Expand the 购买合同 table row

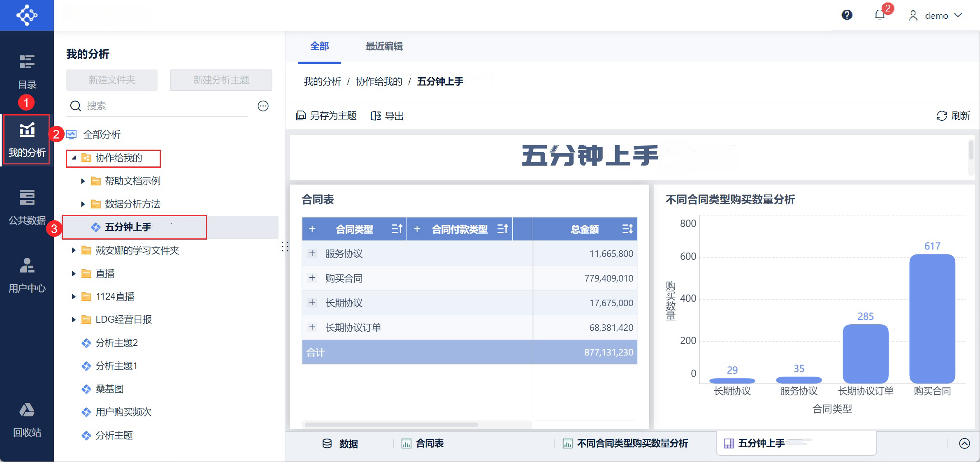312,278
